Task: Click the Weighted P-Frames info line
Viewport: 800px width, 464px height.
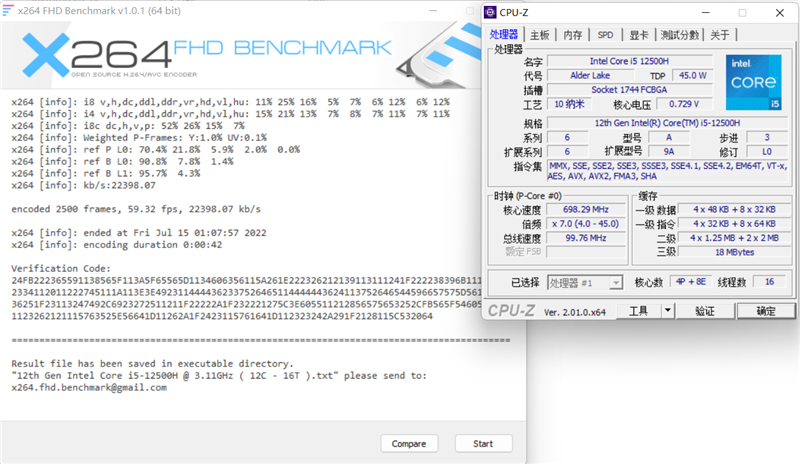Action: pyautogui.click(x=139, y=138)
